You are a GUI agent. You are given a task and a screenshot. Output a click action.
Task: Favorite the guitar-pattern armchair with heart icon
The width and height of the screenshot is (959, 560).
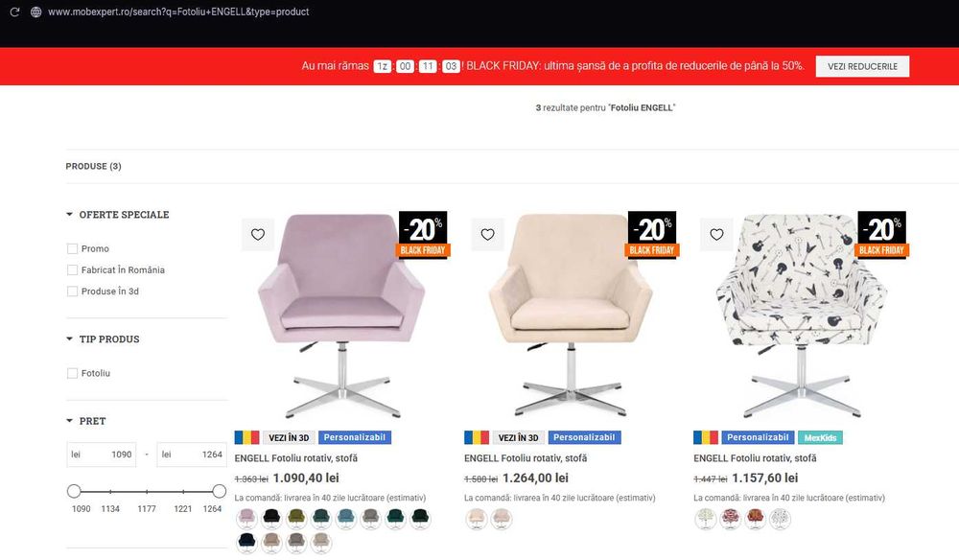(x=716, y=234)
